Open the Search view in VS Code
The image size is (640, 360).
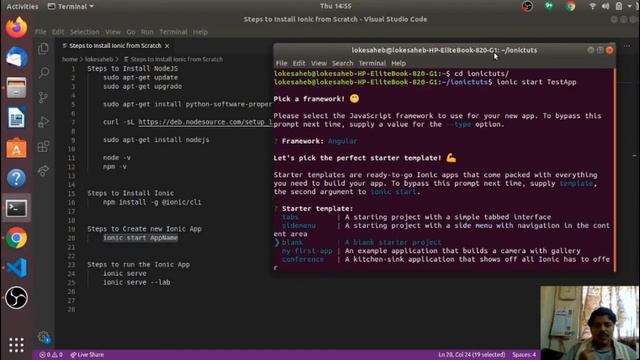click(x=43, y=73)
